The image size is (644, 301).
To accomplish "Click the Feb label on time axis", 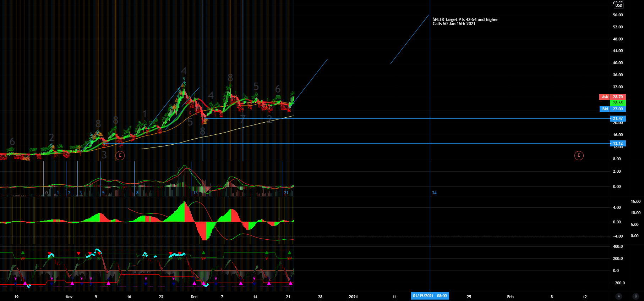I will click(x=510, y=297).
